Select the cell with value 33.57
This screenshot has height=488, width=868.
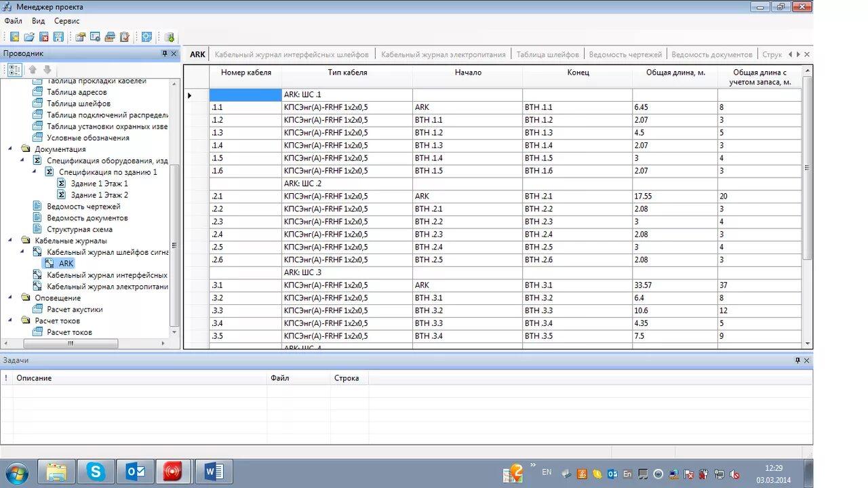click(675, 285)
